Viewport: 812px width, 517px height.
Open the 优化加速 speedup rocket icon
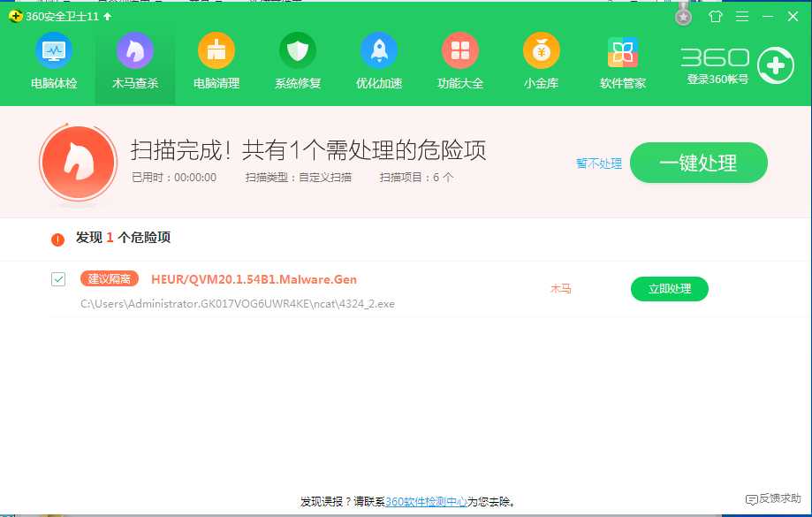point(379,60)
